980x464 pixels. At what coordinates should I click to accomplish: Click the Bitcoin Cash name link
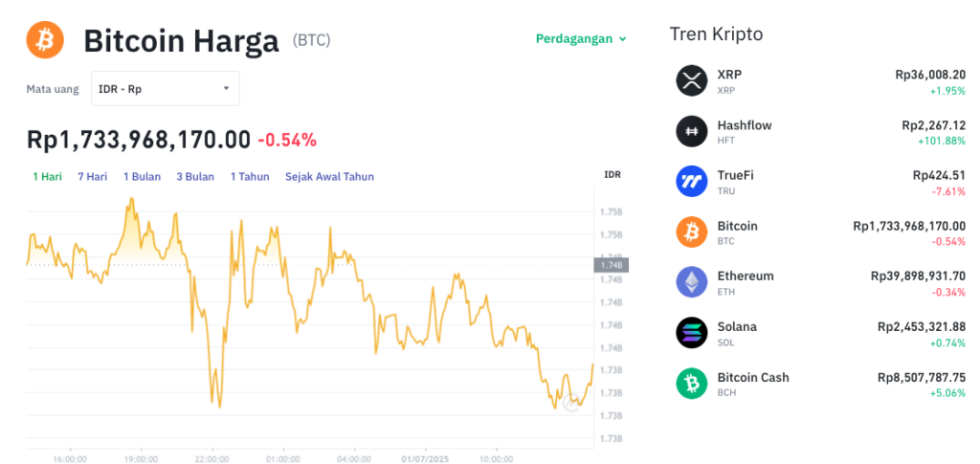753,377
